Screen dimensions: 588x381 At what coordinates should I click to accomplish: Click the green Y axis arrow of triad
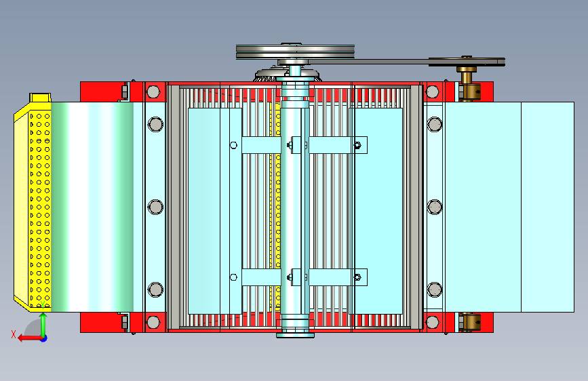[43, 325]
